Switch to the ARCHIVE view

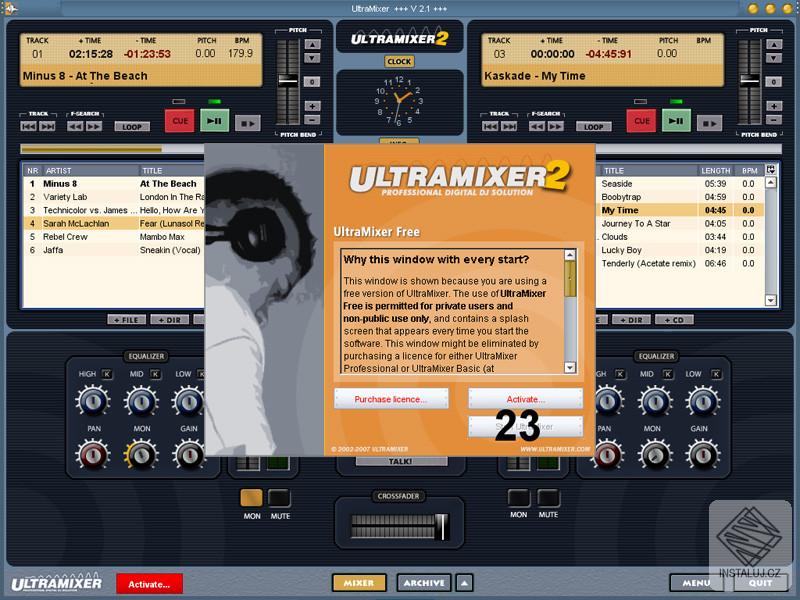click(x=423, y=583)
